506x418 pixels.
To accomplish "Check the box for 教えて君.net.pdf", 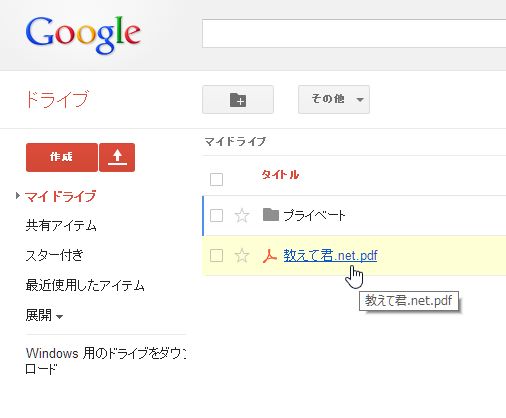I will (x=216, y=256).
